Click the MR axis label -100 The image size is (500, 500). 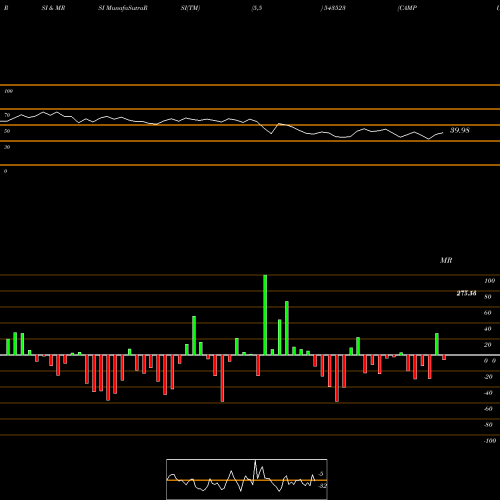(490, 441)
